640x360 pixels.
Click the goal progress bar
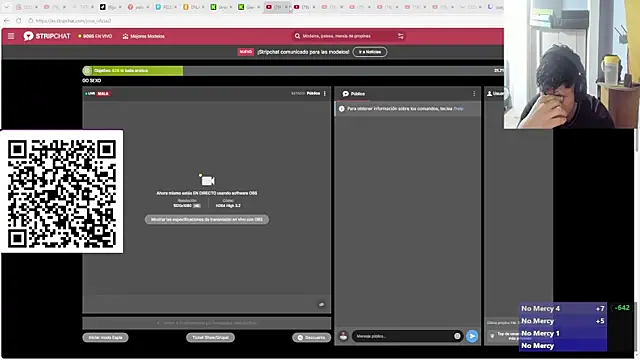(292, 71)
